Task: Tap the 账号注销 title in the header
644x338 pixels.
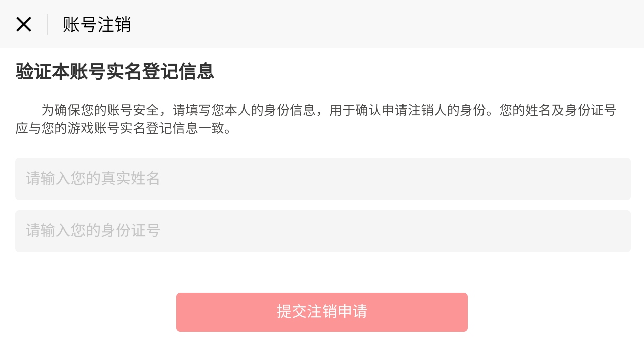Action: click(x=97, y=24)
